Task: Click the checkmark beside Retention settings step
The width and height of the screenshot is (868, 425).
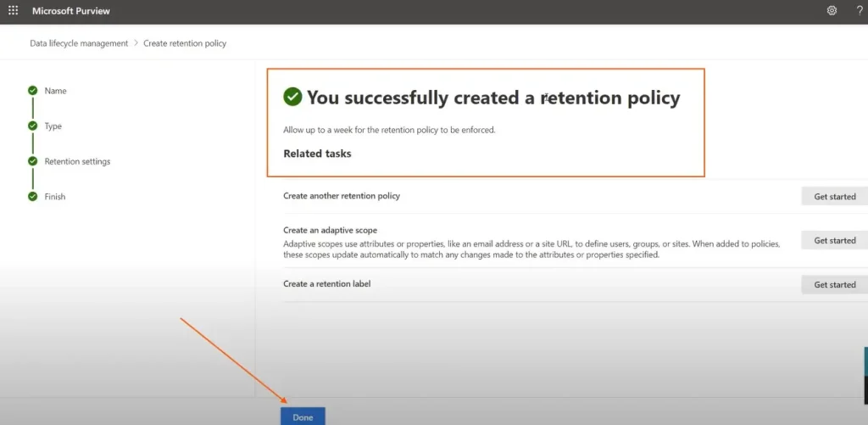Action: [33, 161]
